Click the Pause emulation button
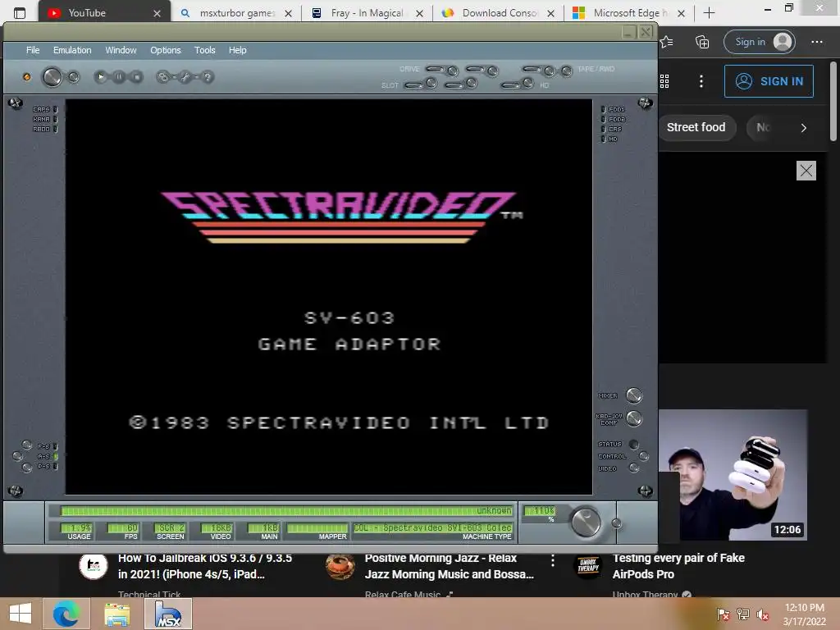Viewport: 840px width, 630px height. click(x=119, y=77)
